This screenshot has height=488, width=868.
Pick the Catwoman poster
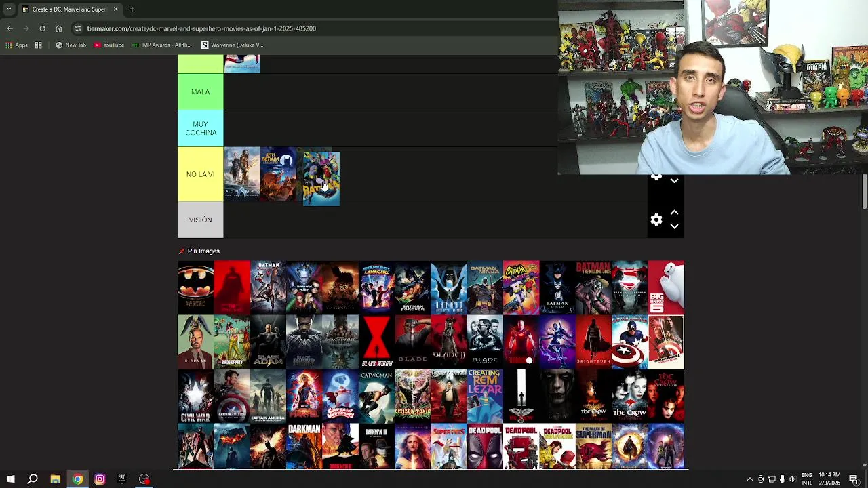pyautogui.click(x=376, y=396)
